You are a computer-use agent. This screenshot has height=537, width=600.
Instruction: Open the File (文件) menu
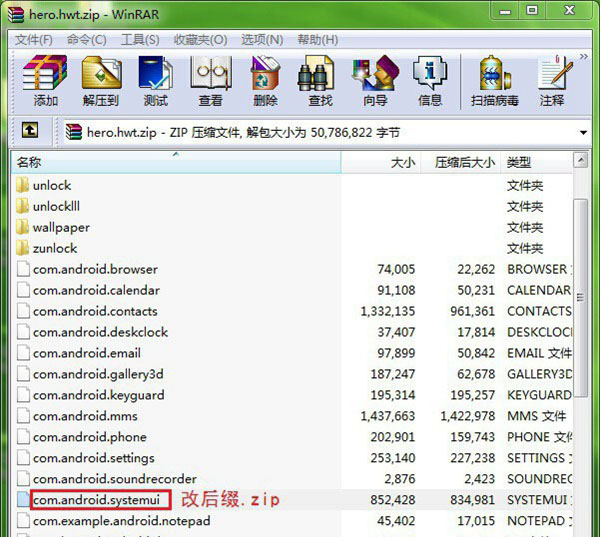pyautogui.click(x=34, y=40)
